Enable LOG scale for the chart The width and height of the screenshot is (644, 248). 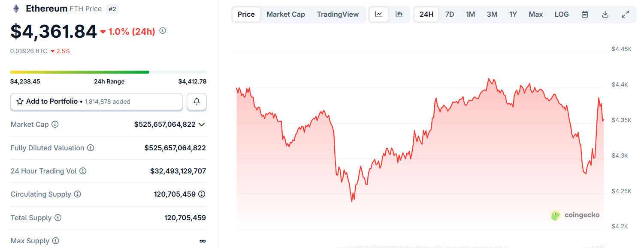(562, 14)
